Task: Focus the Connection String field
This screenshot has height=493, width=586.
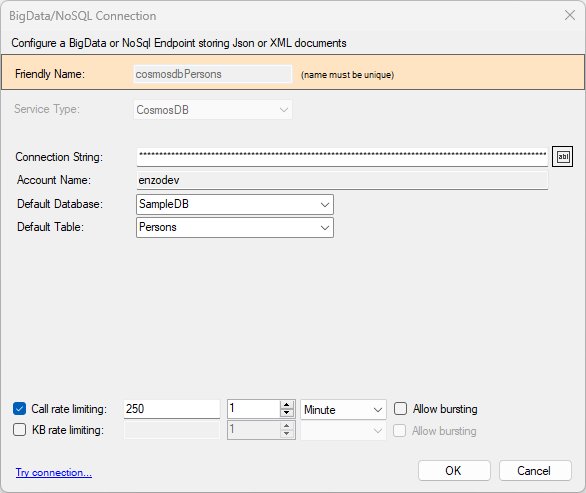Action: (342, 157)
